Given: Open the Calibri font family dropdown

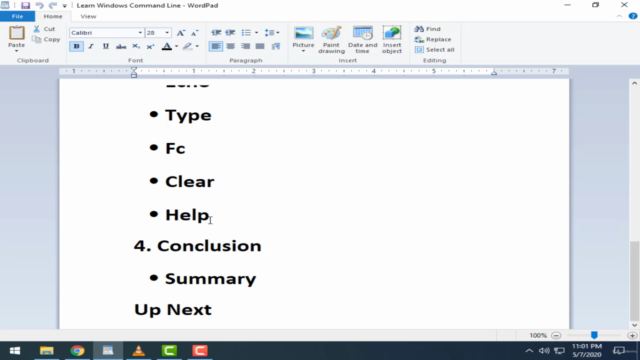Looking at the screenshot, I should [x=140, y=33].
